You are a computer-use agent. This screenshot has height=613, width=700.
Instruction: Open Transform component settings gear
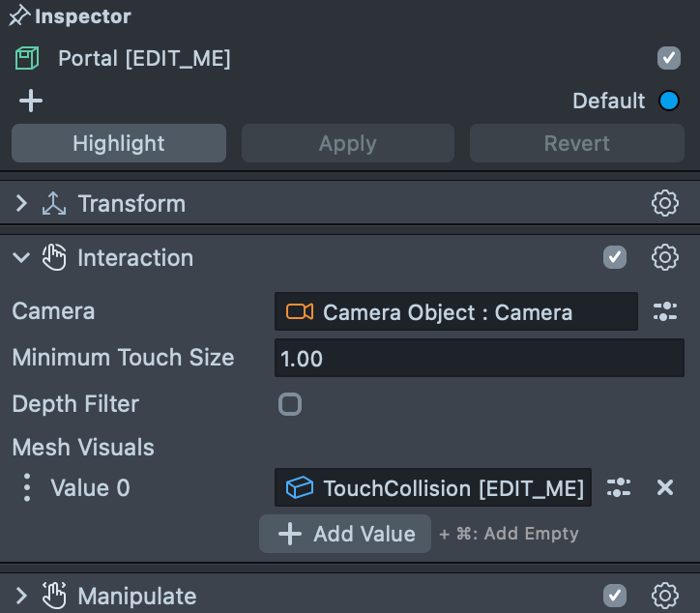click(x=664, y=203)
